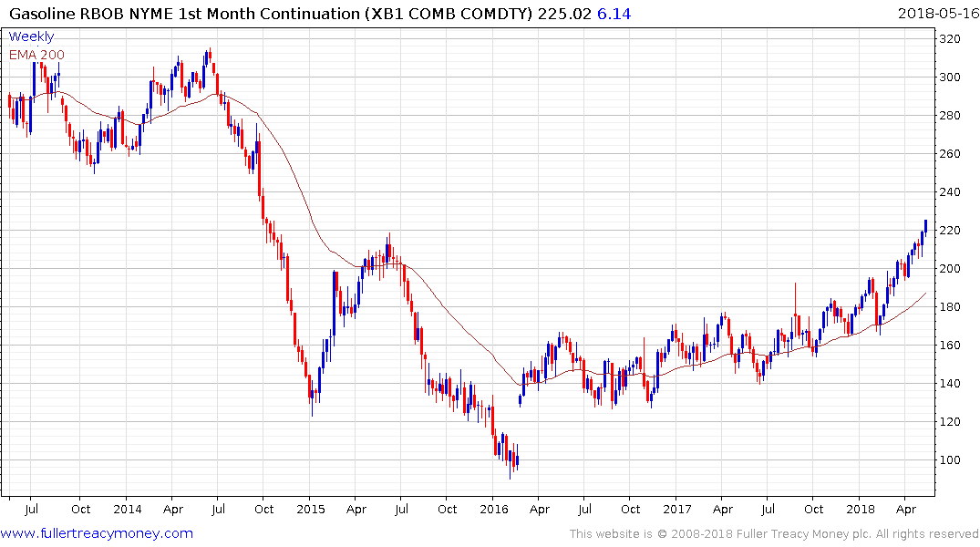This screenshot has height=547, width=980.
Task: Click the blue change value 6.14
Action: (614, 13)
